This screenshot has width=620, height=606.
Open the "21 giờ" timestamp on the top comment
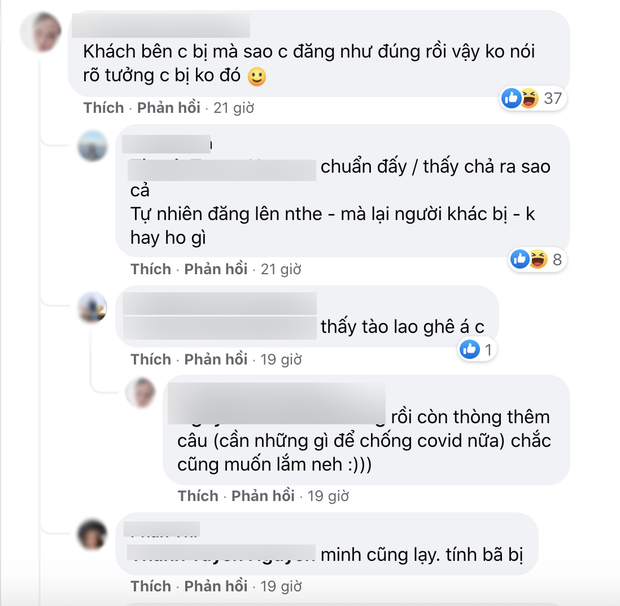pyautogui.click(x=236, y=108)
